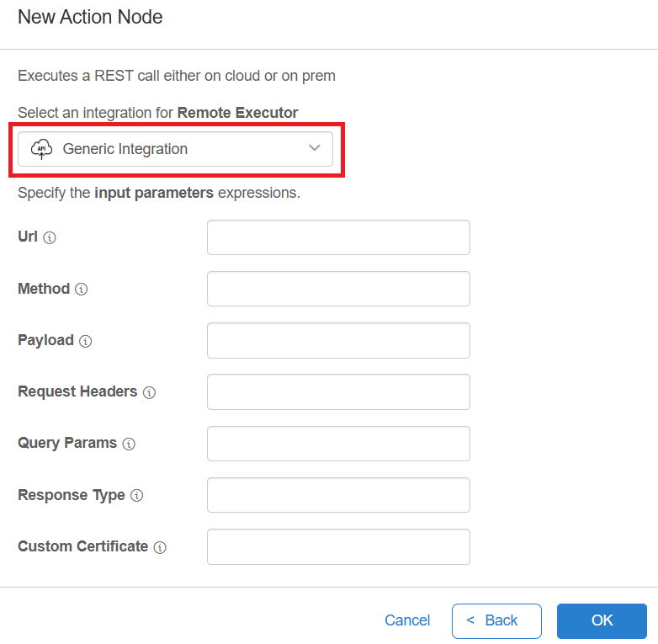Click the Request Headers info icon

point(149,392)
